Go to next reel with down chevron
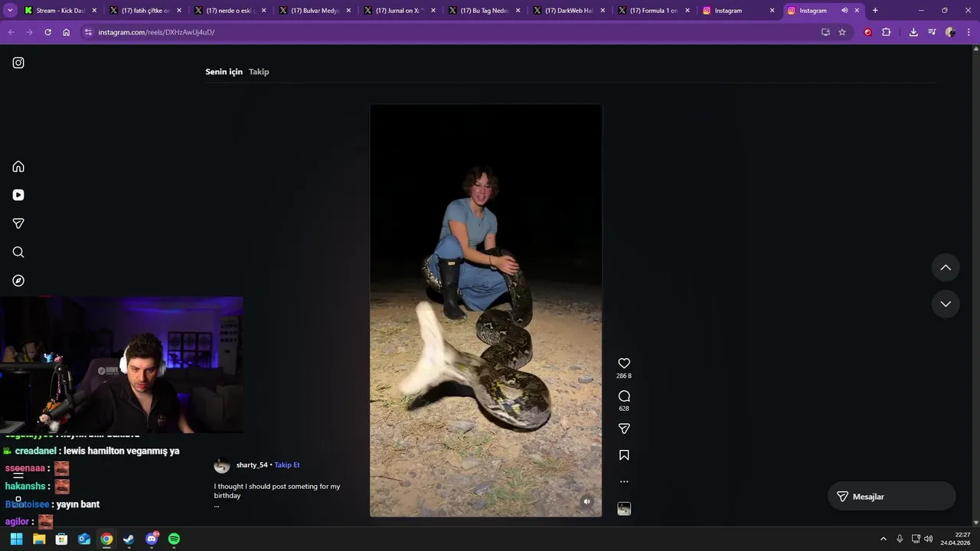 coord(946,304)
